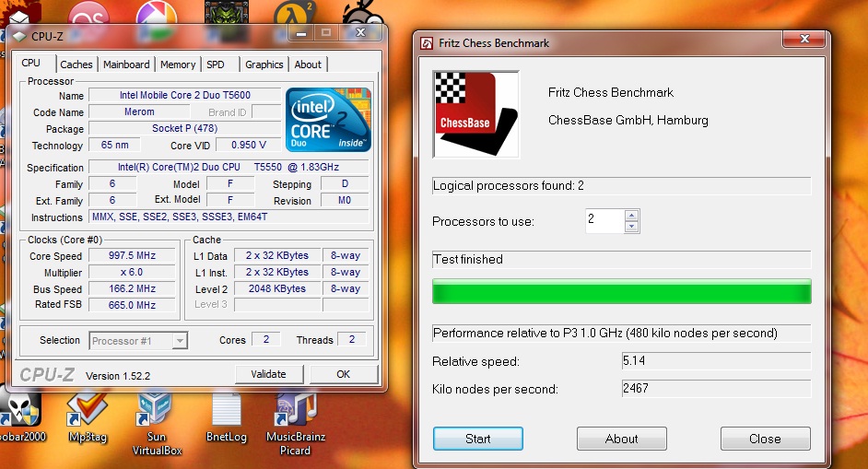The width and height of the screenshot is (868, 469).
Task: Click the 0.950 V core VID value
Action: click(249, 145)
